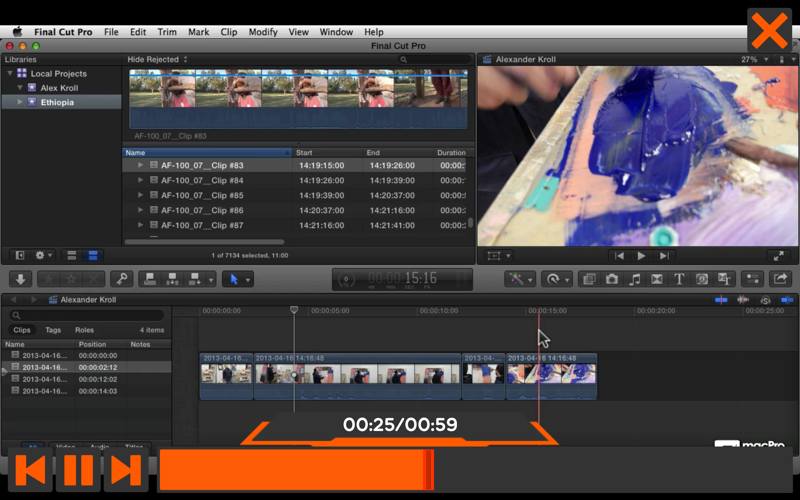This screenshot has height=500, width=800.
Task: Open the Photos browser camera icon
Action: [x=612, y=279]
